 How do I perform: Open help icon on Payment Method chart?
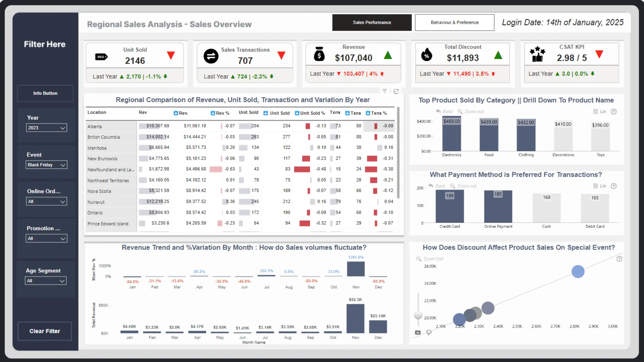[614, 186]
